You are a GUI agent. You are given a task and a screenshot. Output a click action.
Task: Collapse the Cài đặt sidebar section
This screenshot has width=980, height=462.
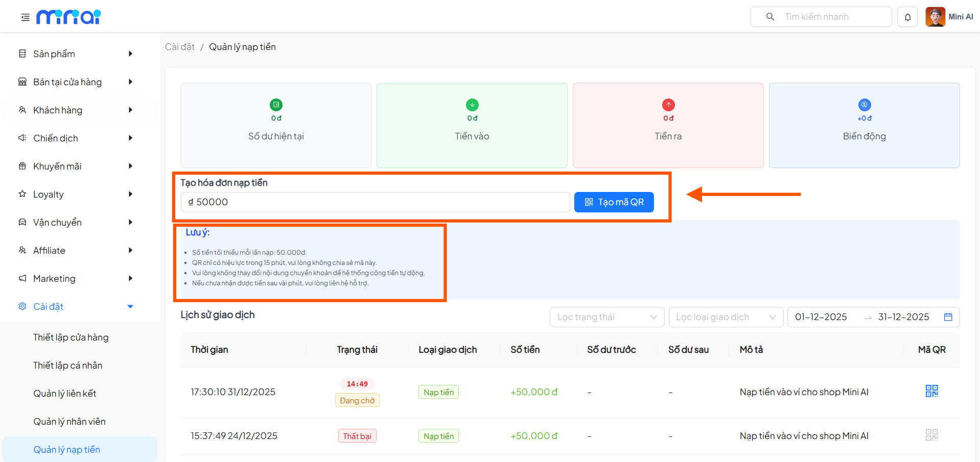[x=130, y=306]
